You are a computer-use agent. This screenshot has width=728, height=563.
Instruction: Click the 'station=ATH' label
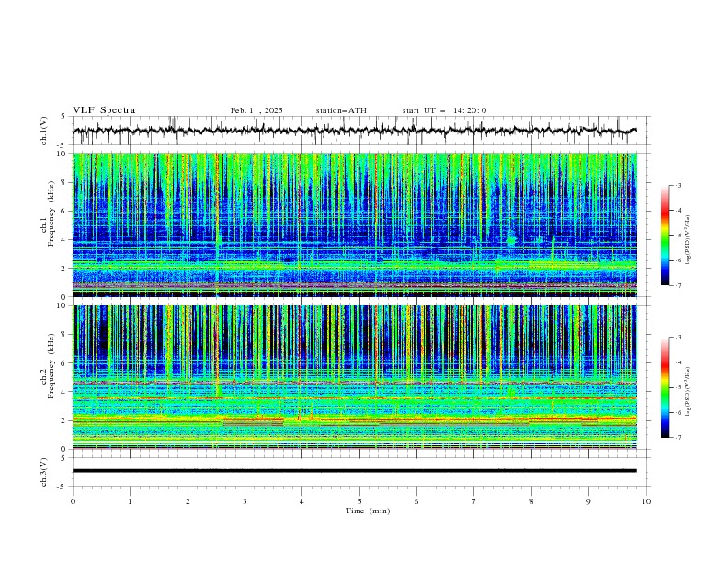click(341, 110)
